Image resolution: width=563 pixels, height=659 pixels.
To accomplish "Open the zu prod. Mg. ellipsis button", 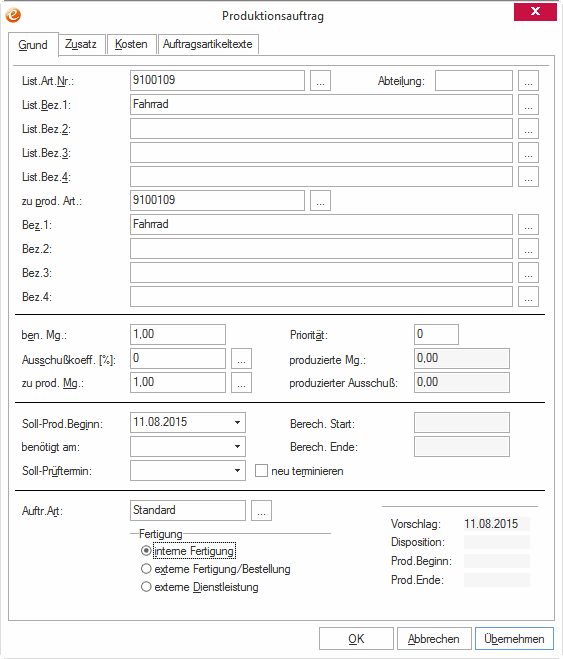I will tap(241, 382).
